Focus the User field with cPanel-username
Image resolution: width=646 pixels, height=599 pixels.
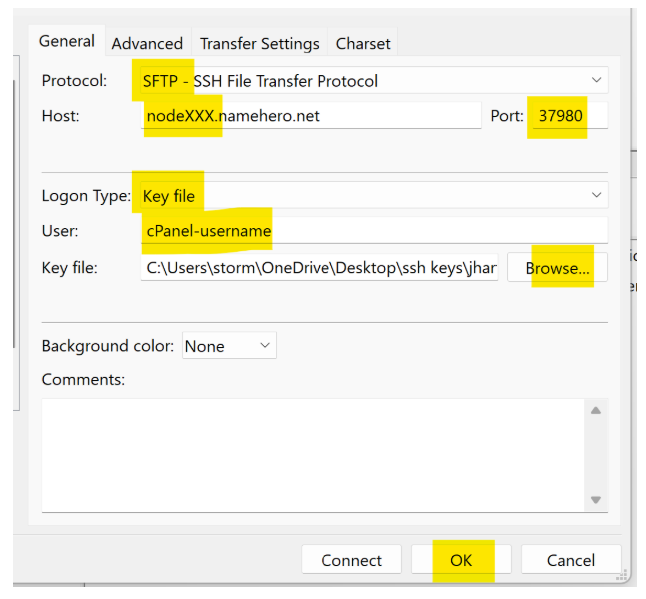(x=372, y=231)
